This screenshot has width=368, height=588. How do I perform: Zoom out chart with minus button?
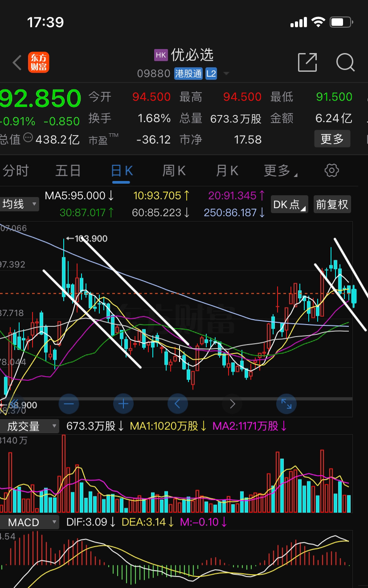click(x=69, y=404)
